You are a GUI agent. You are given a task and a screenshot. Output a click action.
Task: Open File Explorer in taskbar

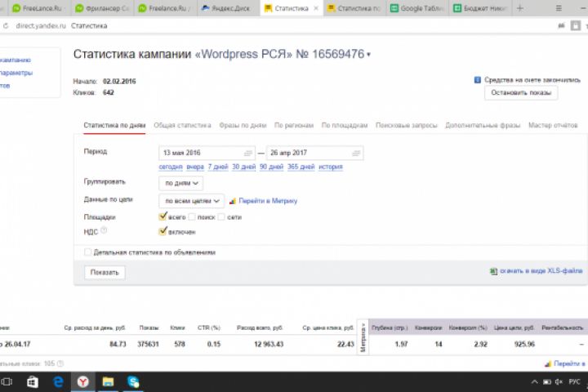pos(108,382)
